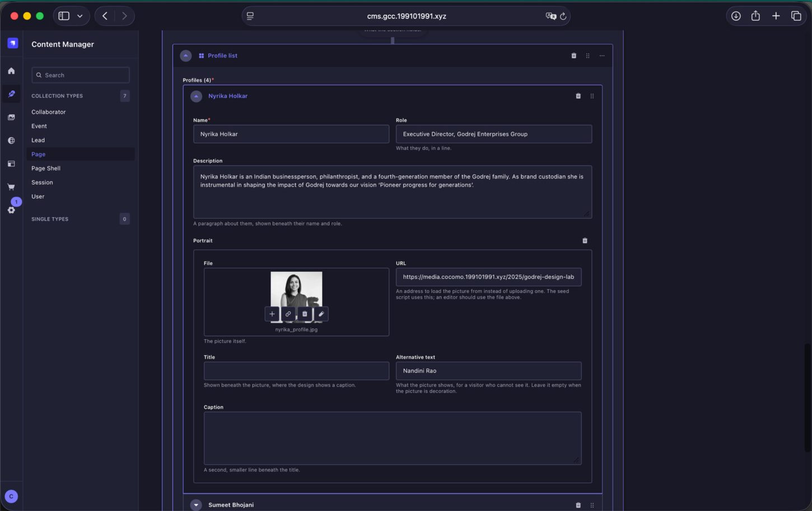Click the empty portrait Title field
Viewport: 812px width, 511px height.
click(296, 371)
